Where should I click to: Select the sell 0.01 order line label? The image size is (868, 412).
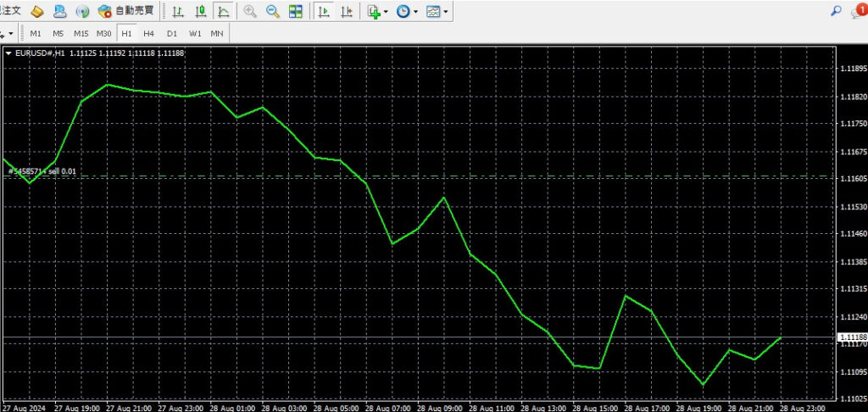pyautogui.click(x=42, y=171)
